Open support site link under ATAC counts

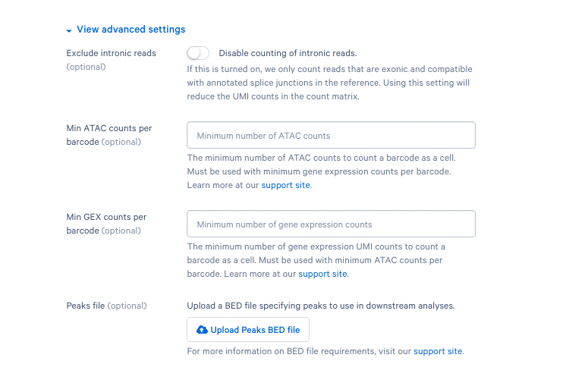pyautogui.click(x=286, y=185)
